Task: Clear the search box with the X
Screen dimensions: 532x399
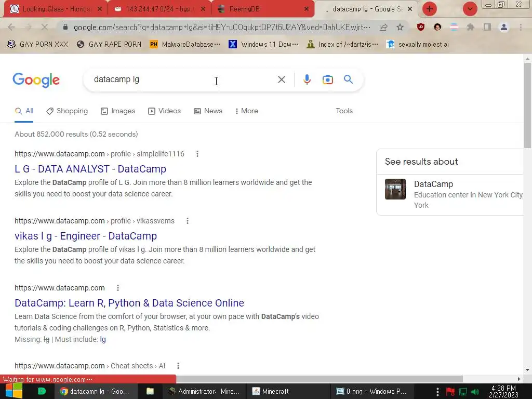Action: [281, 79]
